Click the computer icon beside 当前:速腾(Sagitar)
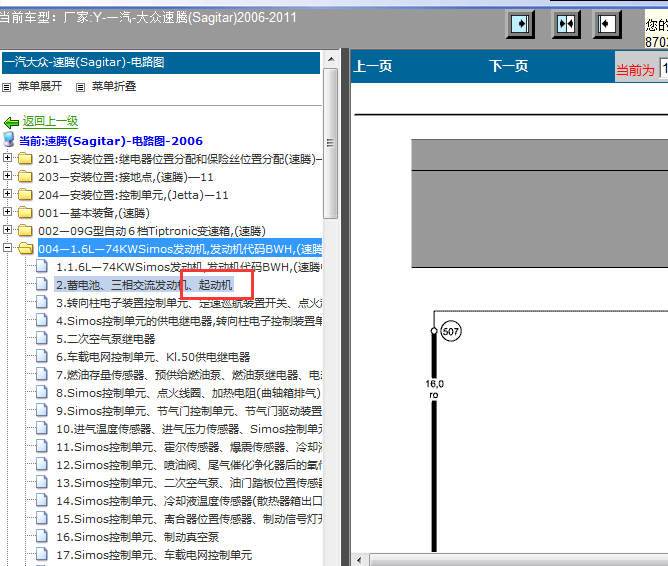This screenshot has height=566, width=668. tap(9, 139)
